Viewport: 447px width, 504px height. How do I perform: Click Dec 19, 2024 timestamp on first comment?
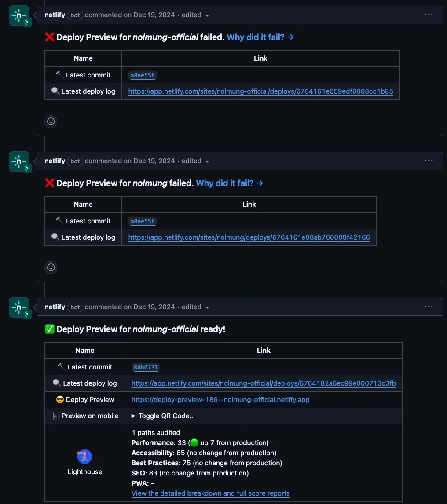coord(149,15)
